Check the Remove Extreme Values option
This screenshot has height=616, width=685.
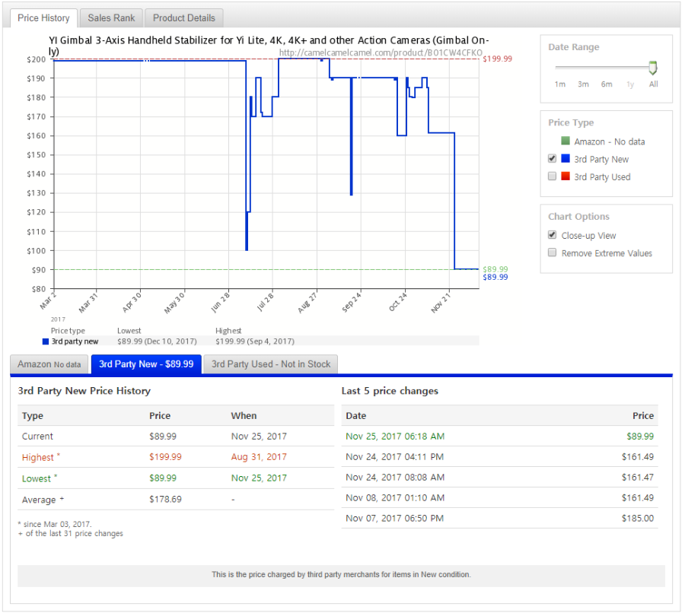(x=553, y=253)
